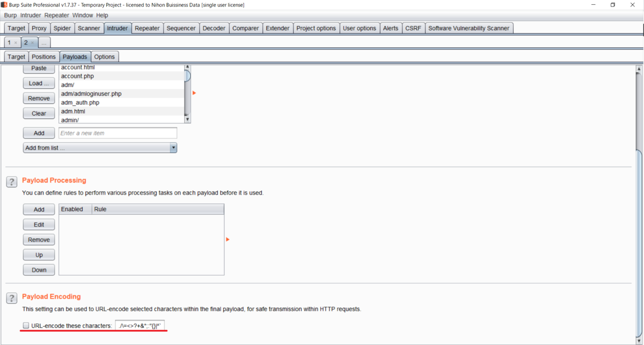Switch to the Spider tab
Screen dimensions: 644x345
(x=62, y=28)
